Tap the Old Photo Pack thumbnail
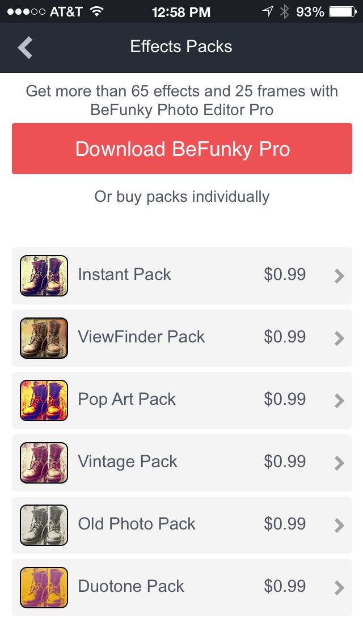Viewport: 363px width, 644px height. (x=44, y=525)
